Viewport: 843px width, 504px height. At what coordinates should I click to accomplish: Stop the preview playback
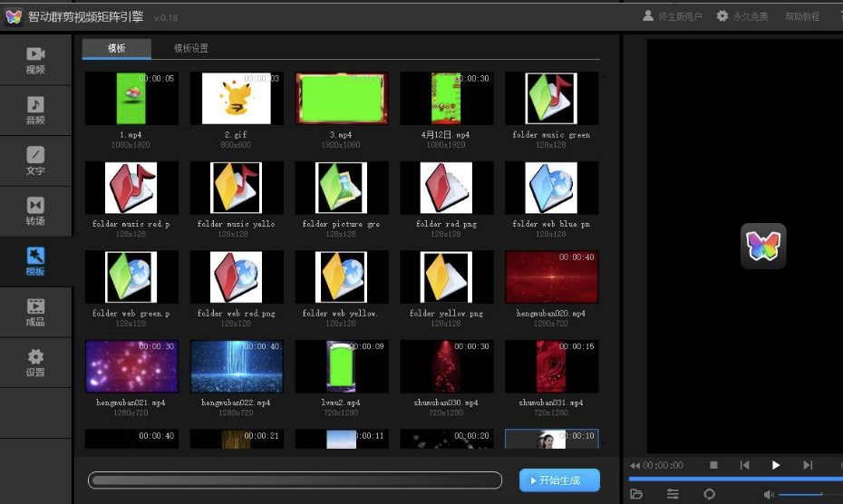coord(713,465)
